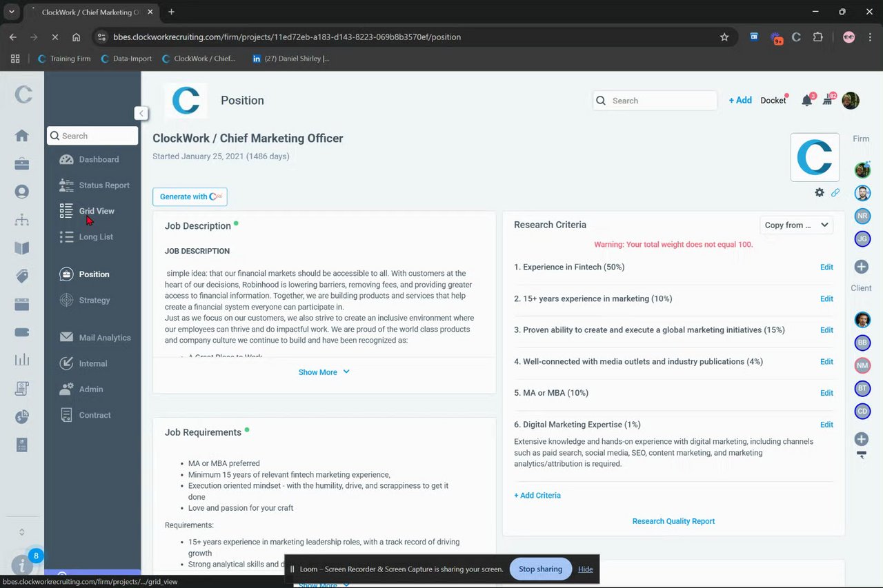Screen dimensions: 883x588
Task: Open the Chrome tab search dropdown arrow
Action: point(12,12)
